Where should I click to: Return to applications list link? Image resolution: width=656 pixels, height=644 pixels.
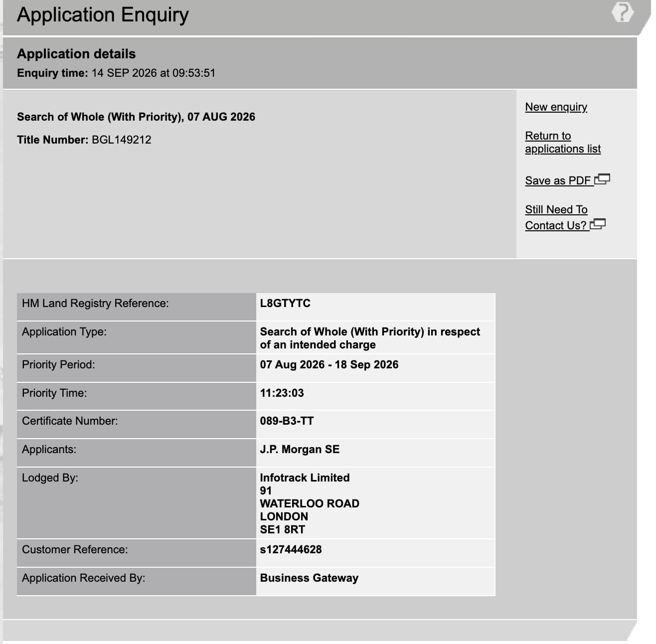563,142
